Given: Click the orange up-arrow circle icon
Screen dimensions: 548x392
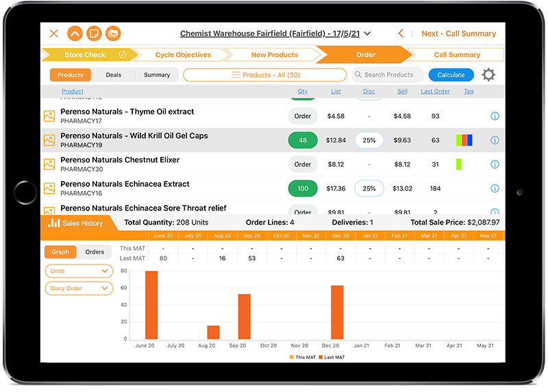Looking at the screenshot, I should [75, 34].
